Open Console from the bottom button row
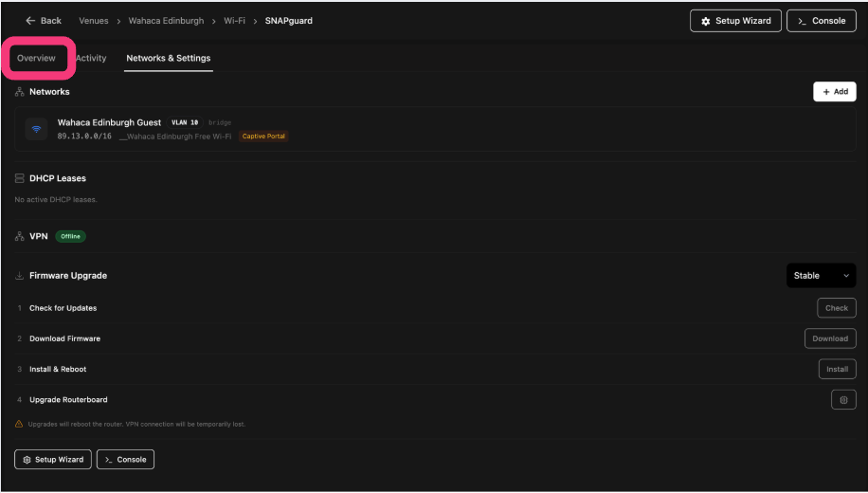The width and height of the screenshot is (868, 493). pos(125,460)
